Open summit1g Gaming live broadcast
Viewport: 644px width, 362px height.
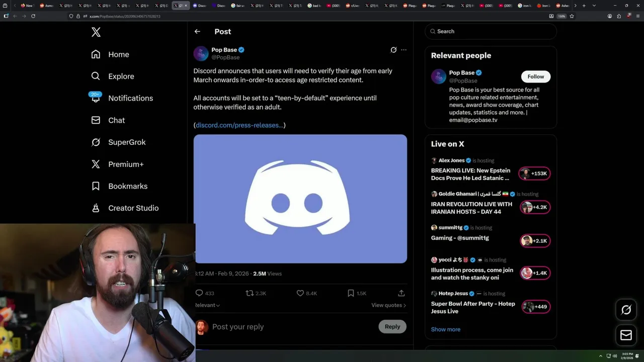pyautogui.click(x=460, y=238)
